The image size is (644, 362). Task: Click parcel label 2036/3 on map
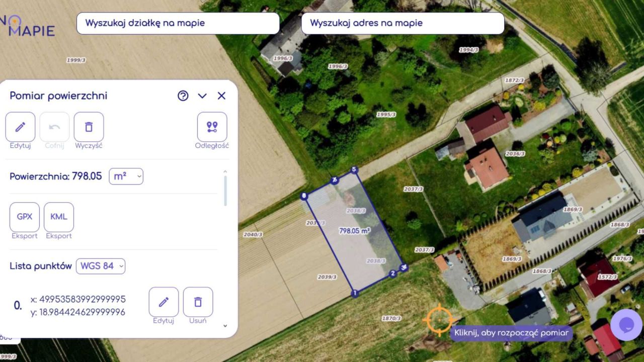(515, 153)
